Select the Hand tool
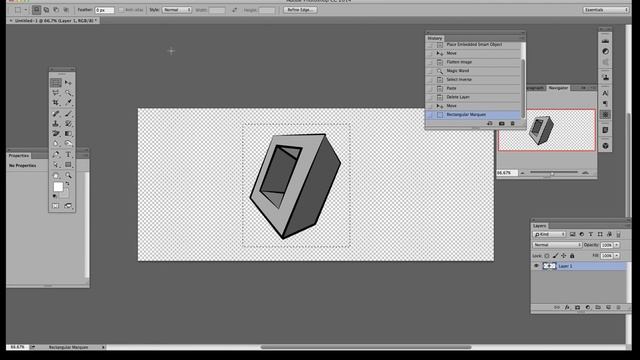 point(56,176)
